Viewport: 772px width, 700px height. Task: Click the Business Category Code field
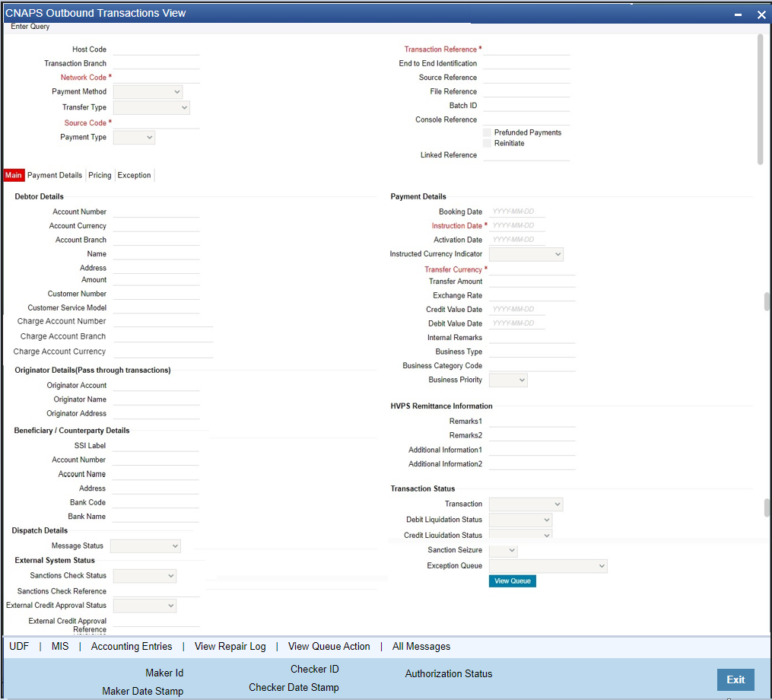[x=532, y=365]
